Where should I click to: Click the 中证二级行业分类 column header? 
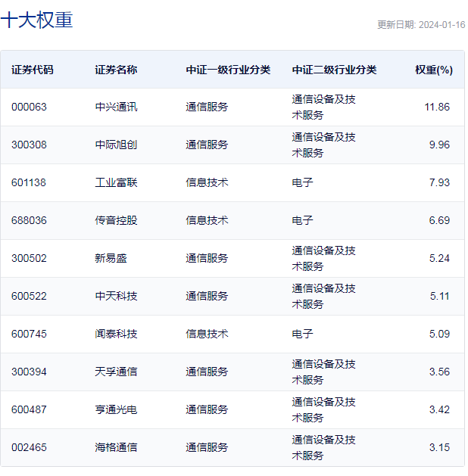(334, 70)
